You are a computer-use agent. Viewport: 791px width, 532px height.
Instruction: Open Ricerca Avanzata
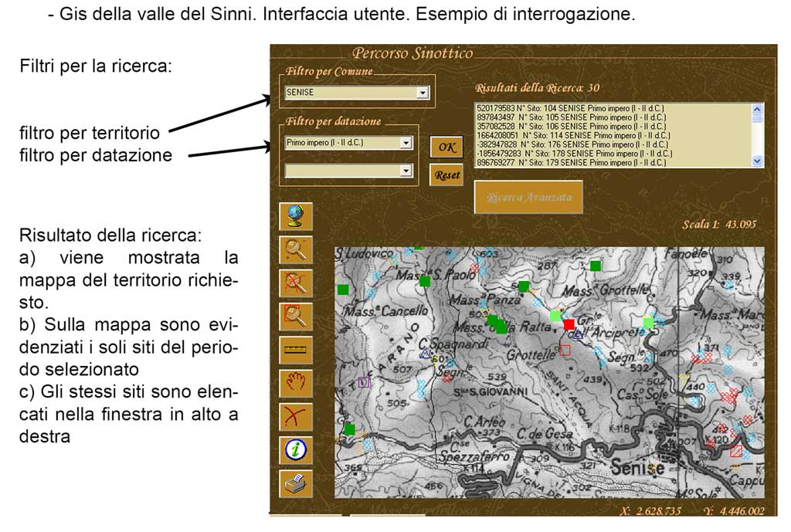(528, 198)
